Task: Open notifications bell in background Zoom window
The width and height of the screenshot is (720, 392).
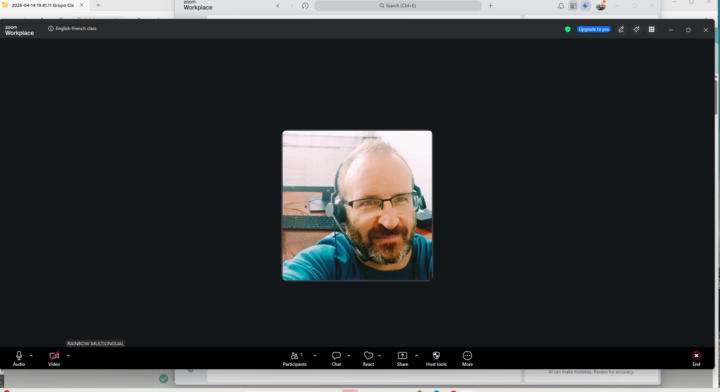Action: [561, 6]
